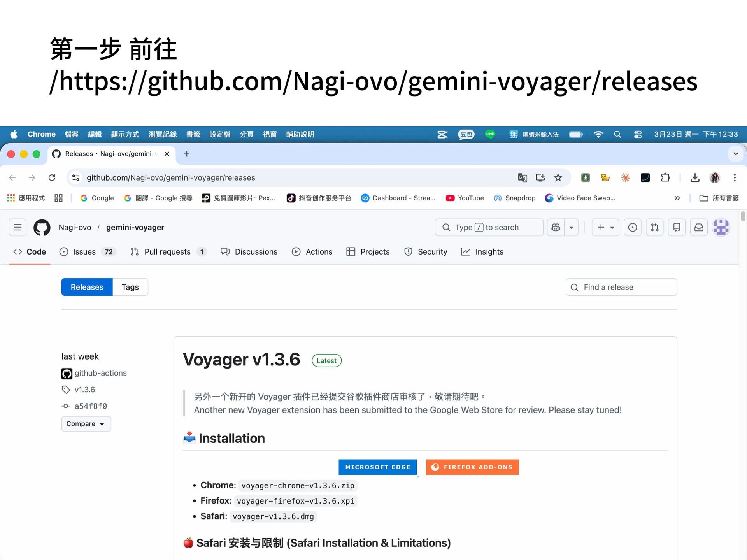Open the Issues tab
The image size is (747, 560).
pyautogui.click(x=88, y=252)
